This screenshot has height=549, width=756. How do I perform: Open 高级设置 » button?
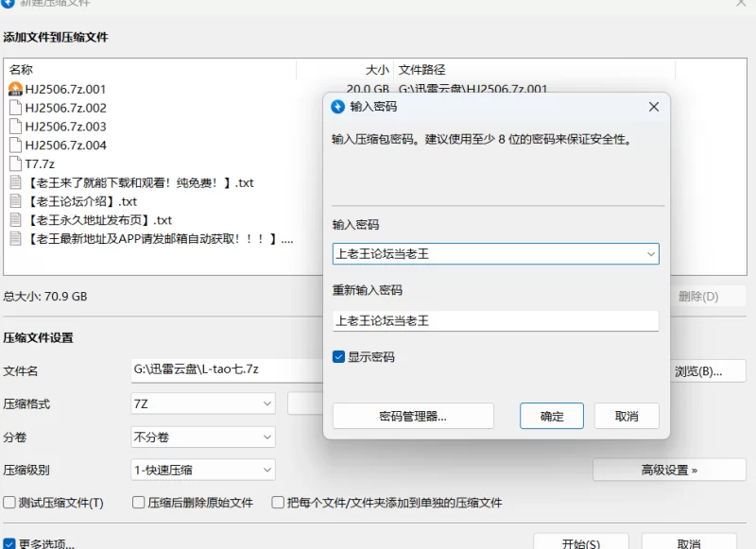669,470
